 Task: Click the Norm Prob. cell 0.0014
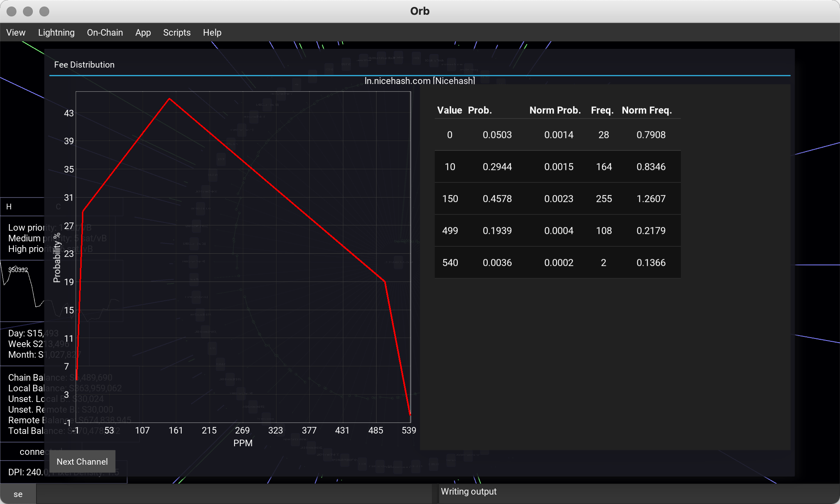(x=559, y=135)
